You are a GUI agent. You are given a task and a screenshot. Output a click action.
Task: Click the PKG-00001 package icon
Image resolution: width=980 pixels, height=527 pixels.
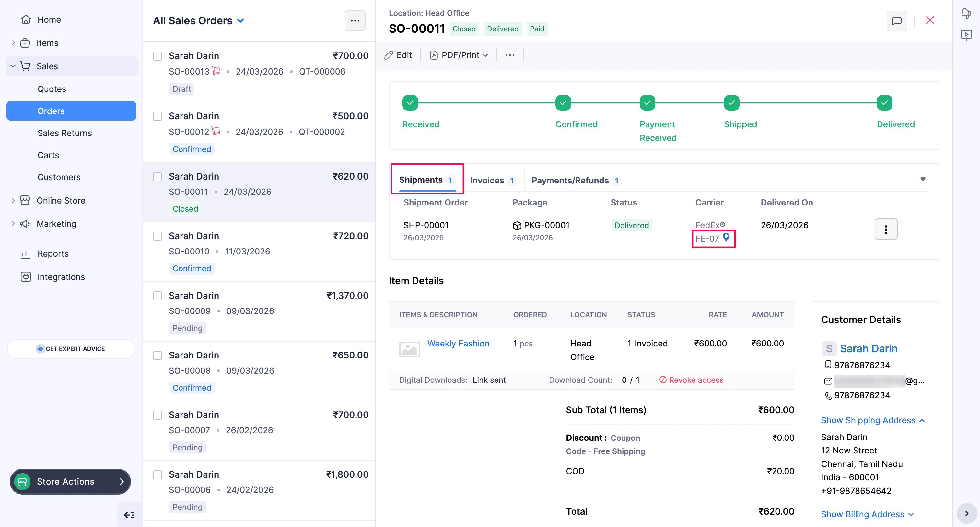517,226
